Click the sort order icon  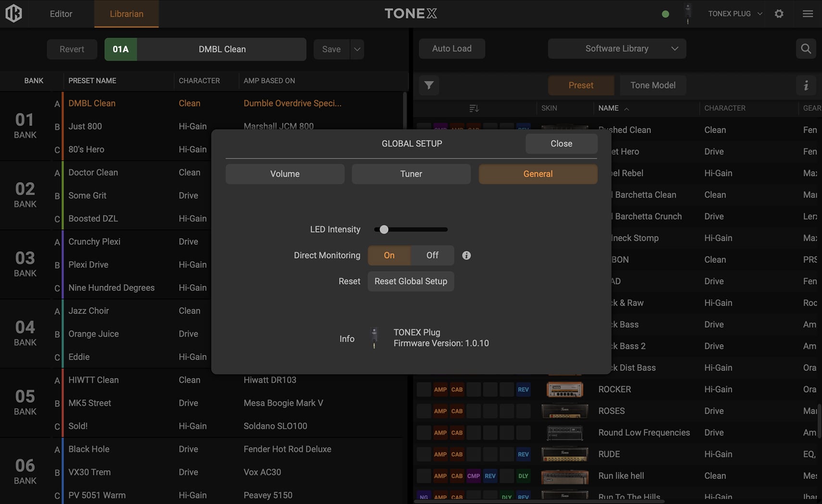[473, 108]
